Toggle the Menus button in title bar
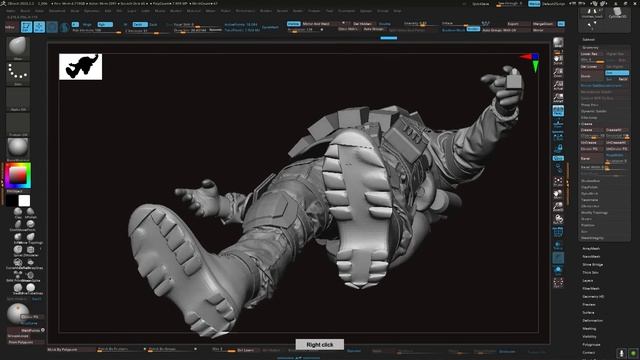Screen dimensions: 640x360 point(534,4)
